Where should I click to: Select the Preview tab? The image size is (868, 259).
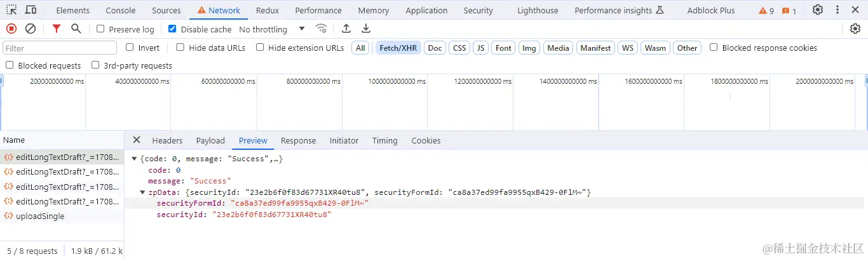(253, 140)
